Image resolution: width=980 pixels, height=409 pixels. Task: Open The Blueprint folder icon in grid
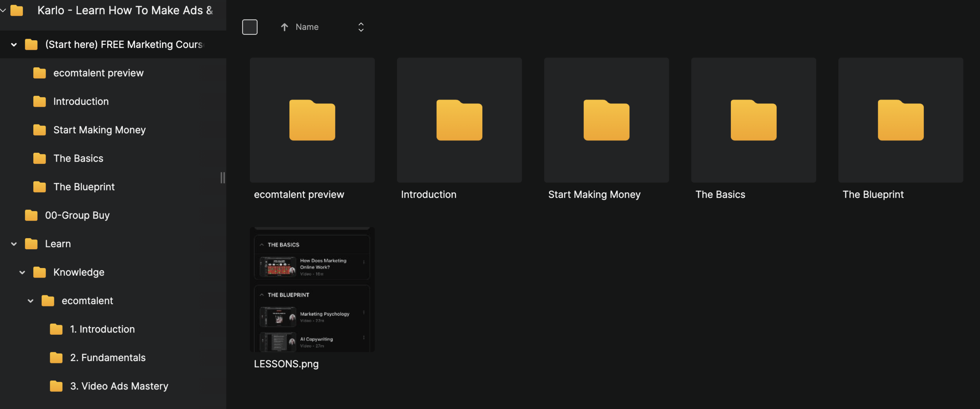point(900,120)
